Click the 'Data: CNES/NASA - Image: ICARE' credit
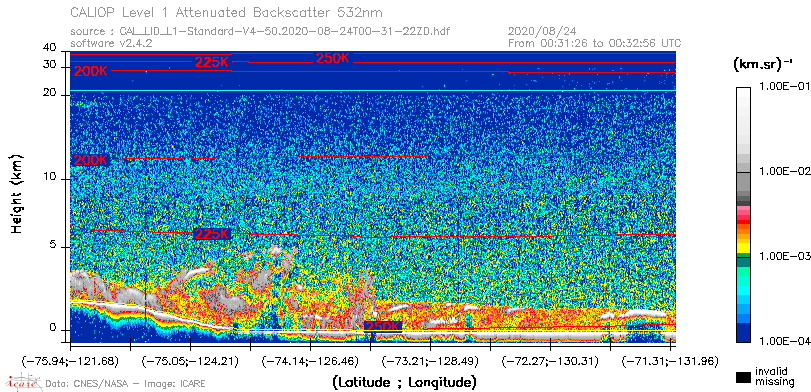The image size is (811, 392). coord(125,384)
